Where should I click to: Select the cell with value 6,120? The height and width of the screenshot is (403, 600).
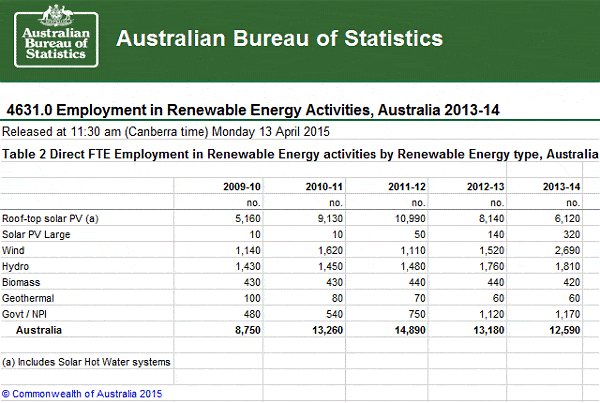pyautogui.click(x=567, y=219)
